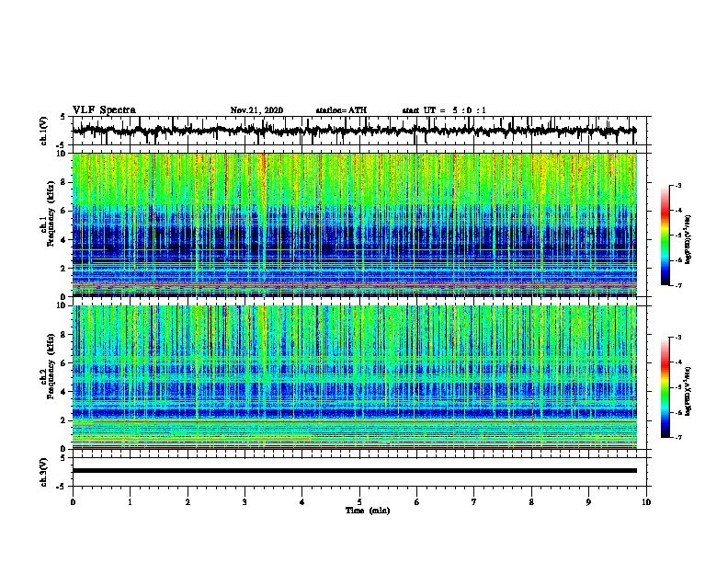The width and height of the screenshot is (728, 563).
Task: Click the "-3" label on ch.1 color bar
Action: point(678,186)
